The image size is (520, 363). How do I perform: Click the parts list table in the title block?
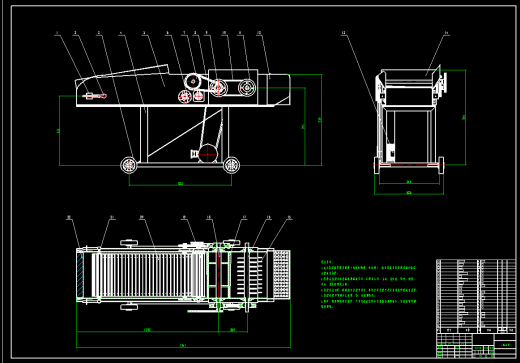pos(476,296)
